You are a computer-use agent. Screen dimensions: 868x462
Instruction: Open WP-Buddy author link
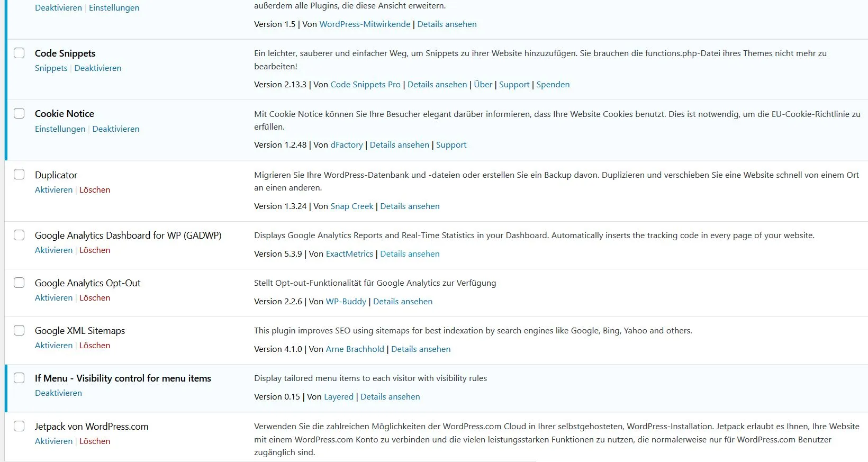click(x=346, y=302)
